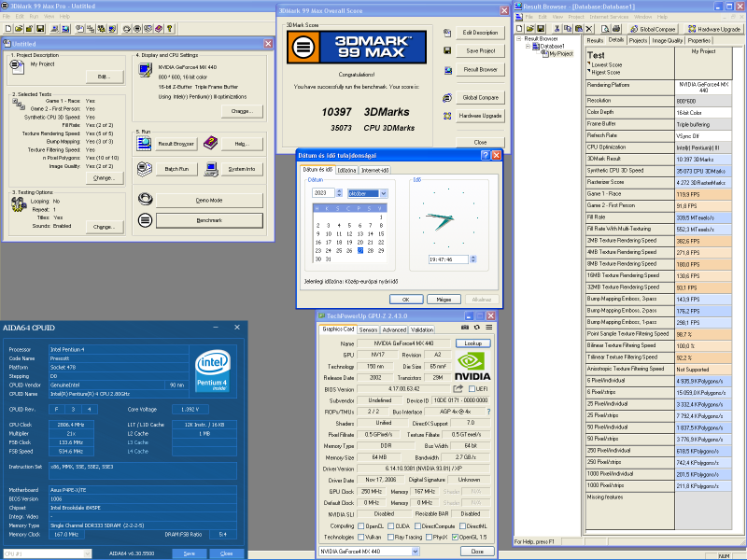Open Advanced tab in GPU-Z
Viewport: 747px width, 560px height.
pyautogui.click(x=394, y=329)
